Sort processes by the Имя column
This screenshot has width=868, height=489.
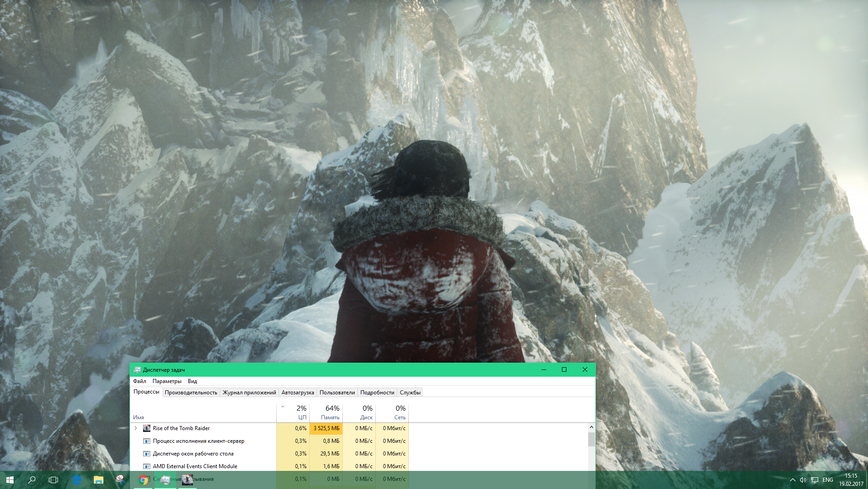click(203, 413)
